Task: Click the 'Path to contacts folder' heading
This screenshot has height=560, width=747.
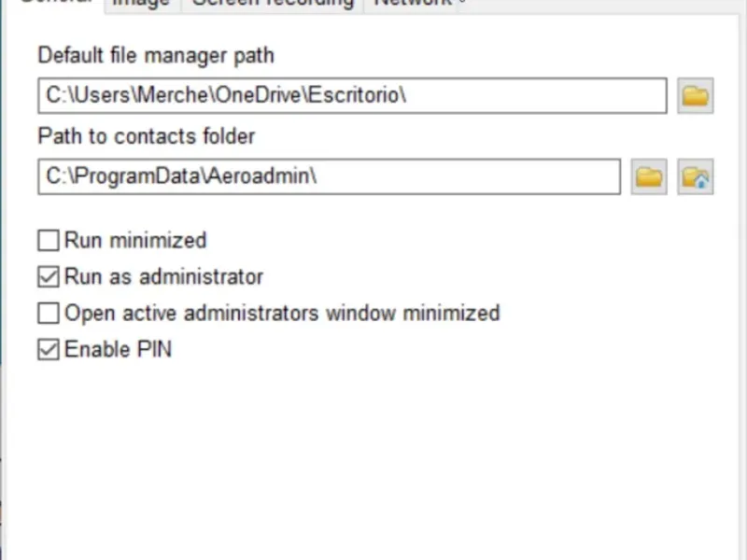Action: [x=147, y=136]
